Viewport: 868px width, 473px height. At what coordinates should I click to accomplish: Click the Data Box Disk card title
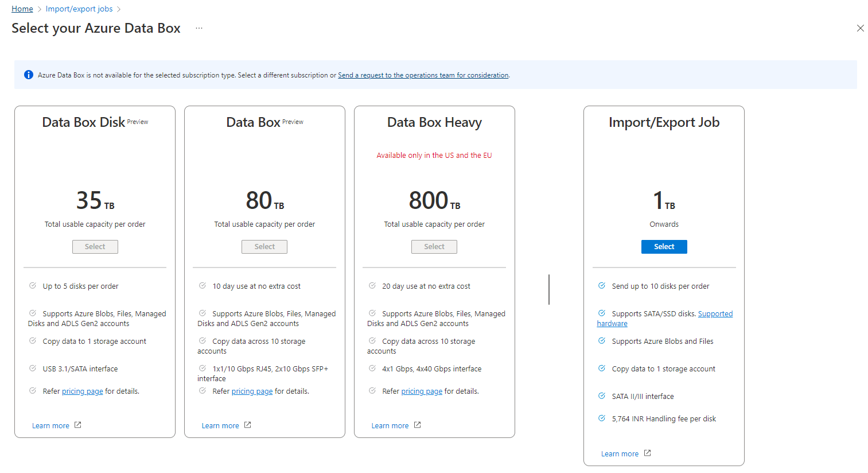point(84,122)
